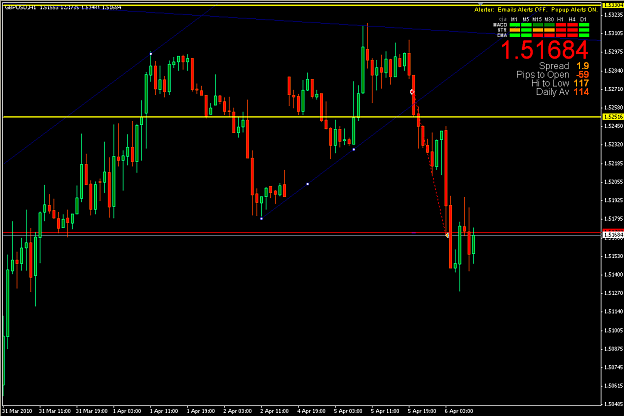
Task: Click the yellow 1.52516 price label on scale
Action: click(613, 117)
